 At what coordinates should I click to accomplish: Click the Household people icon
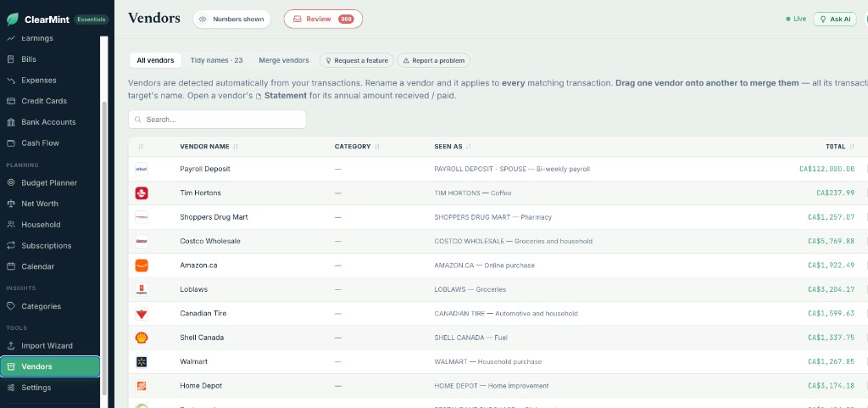[x=11, y=225]
